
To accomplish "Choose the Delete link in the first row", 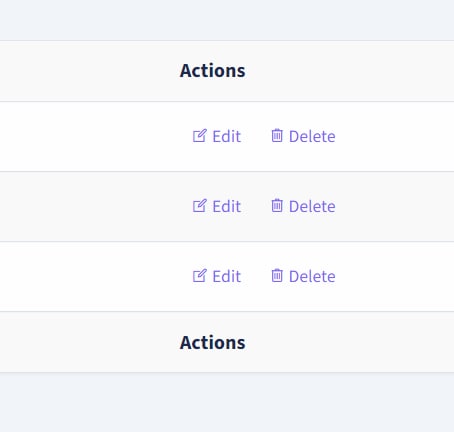I will point(303,136).
